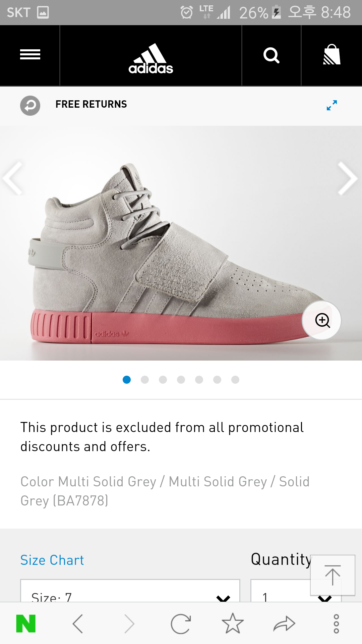Tap the adidas logo to go home
Viewport: 362px width, 644px height.
coord(151,58)
